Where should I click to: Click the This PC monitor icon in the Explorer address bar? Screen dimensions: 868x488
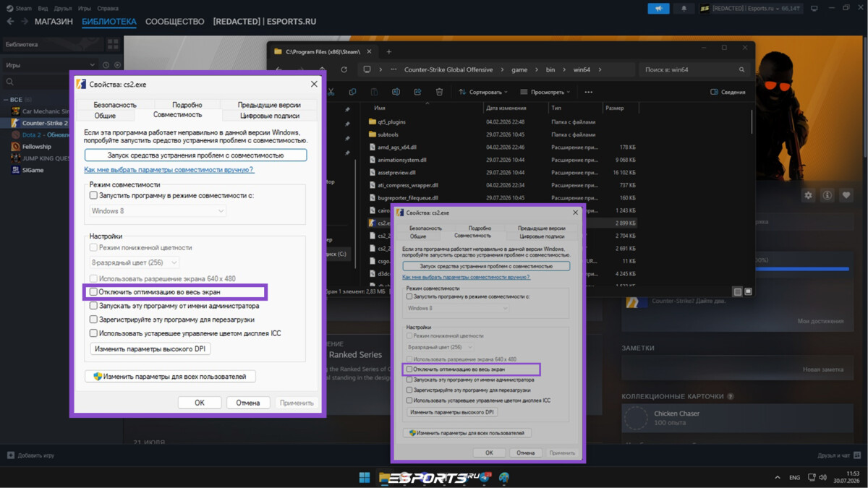tap(367, 69)
